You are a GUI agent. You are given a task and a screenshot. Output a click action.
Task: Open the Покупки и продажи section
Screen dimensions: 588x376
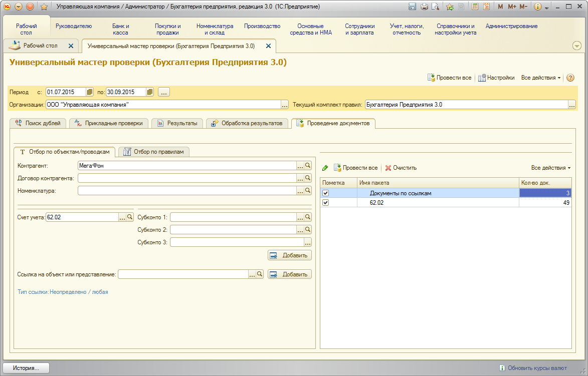167,29
